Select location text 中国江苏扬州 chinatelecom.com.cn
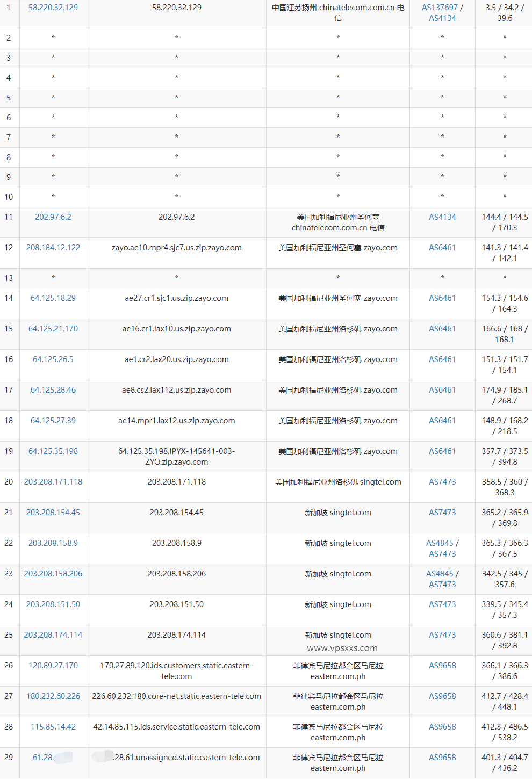Image resolution: width=532 pixels, height=779 pixels. pos(333,8)
